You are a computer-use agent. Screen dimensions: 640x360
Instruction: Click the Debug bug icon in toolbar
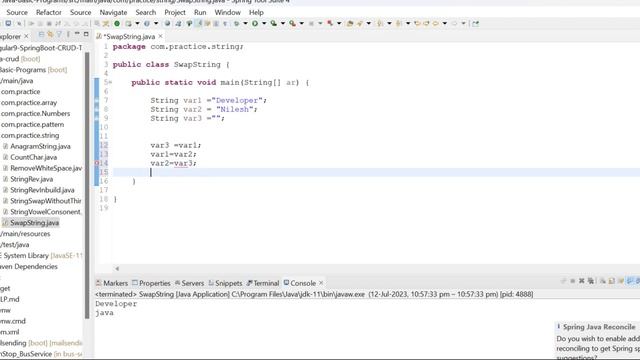(x=236, y=23)
